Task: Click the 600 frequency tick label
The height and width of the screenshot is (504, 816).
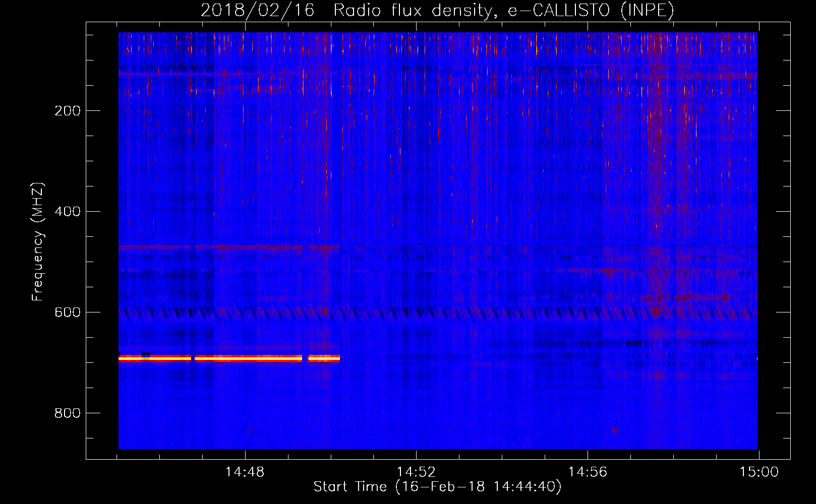Action: point(68,312)
